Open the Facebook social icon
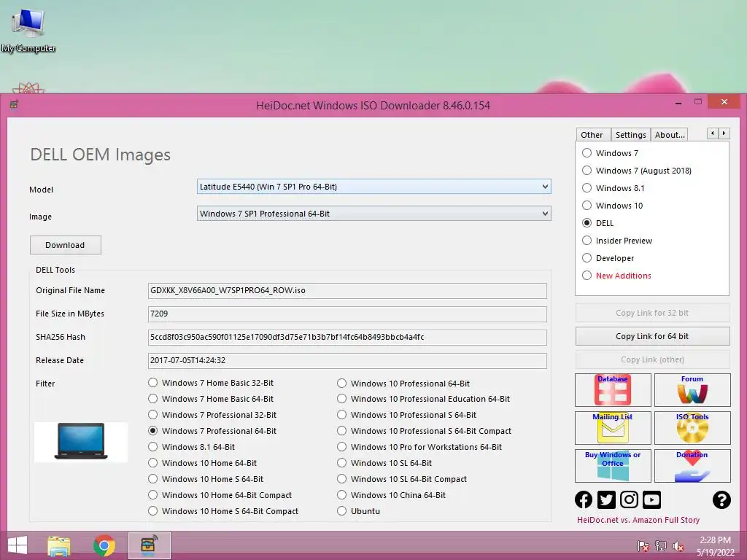 pos(584,499)
